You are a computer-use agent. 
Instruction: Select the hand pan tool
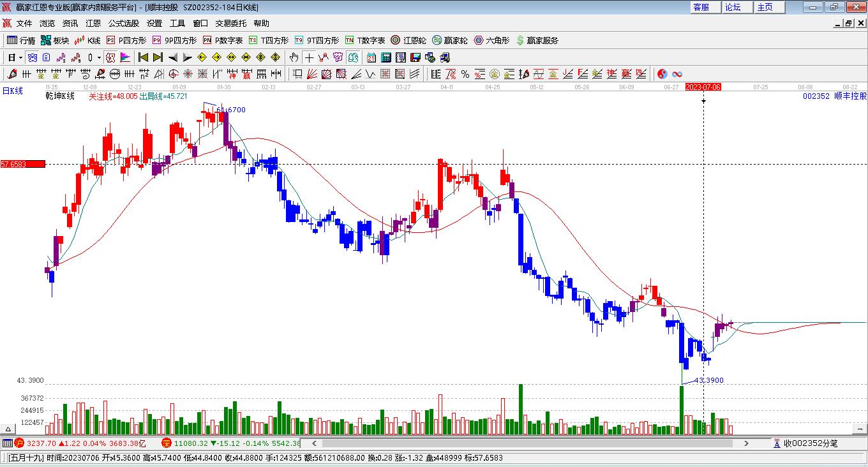(x=294, y=57)
